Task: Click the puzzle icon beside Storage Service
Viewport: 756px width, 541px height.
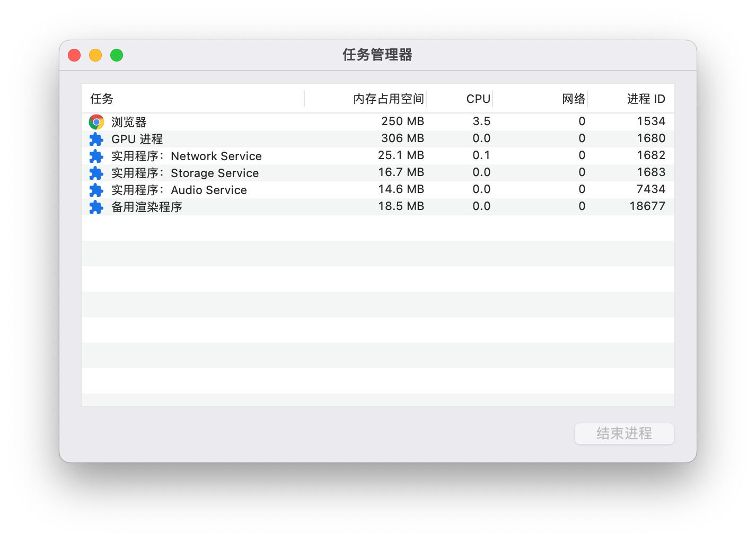Action: point(96,173)
